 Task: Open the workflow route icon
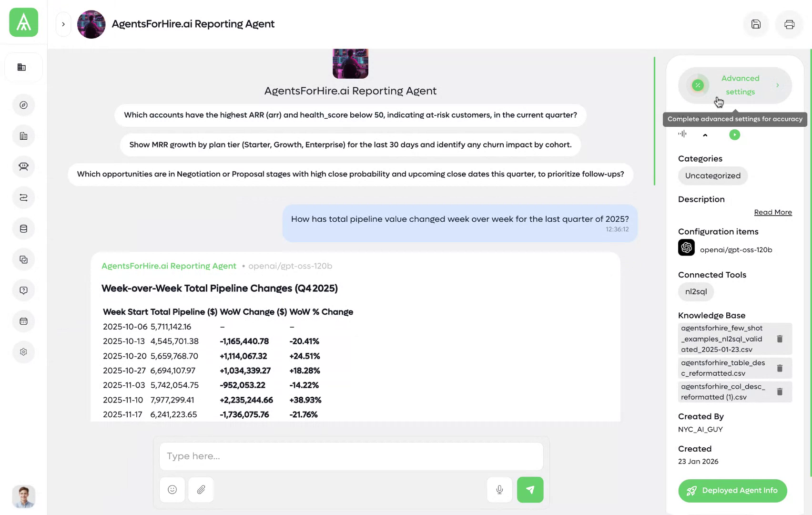click(23, 197)
